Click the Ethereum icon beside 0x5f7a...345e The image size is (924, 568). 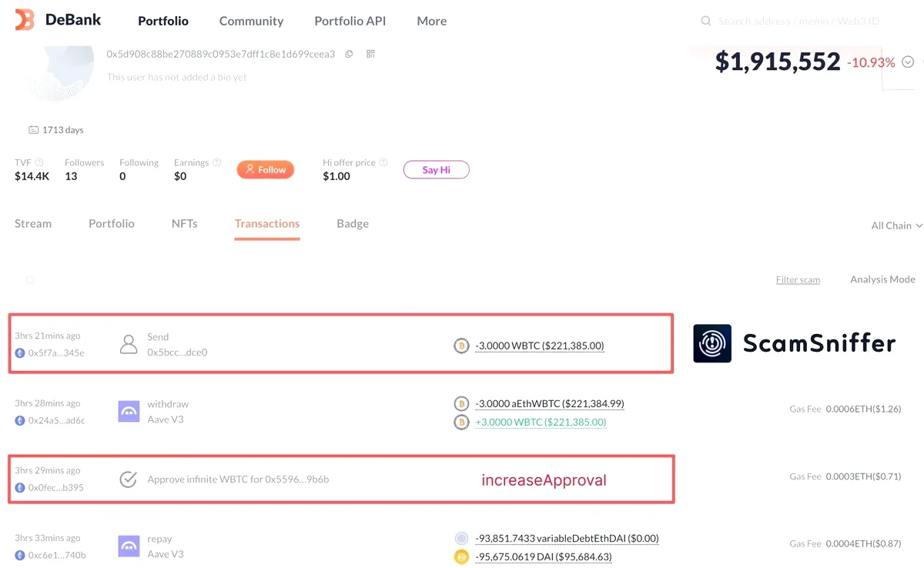[20, 352]
